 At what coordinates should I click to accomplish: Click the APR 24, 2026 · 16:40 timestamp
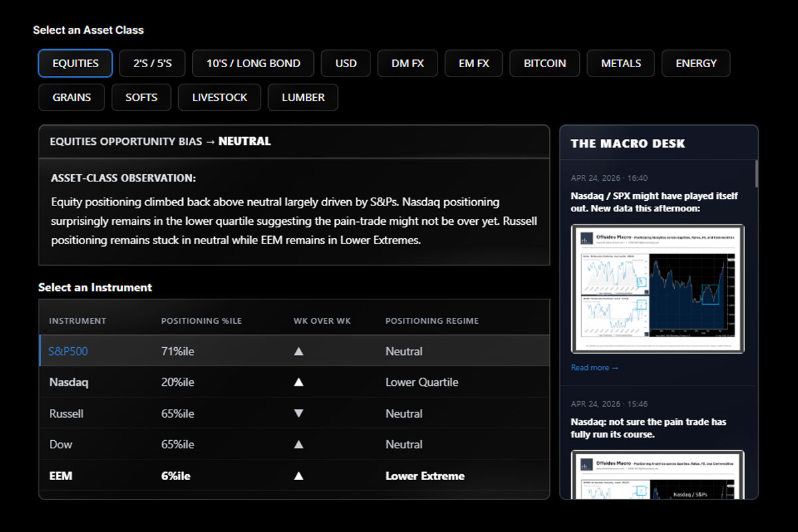point(609,178)
